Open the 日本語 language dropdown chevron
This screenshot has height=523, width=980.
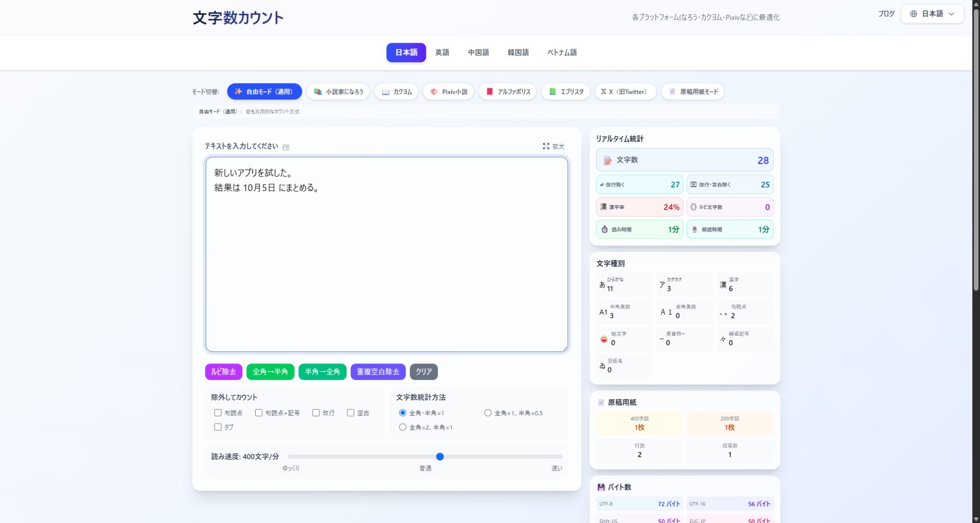(951, 14)
